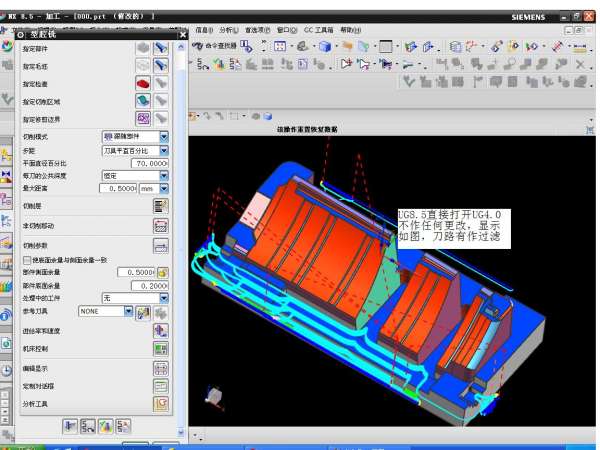Open the 进给率和速度 feeds and speeds icon
Screen dimensions: 600x450
pyautogui.click(x=159, y=330)
